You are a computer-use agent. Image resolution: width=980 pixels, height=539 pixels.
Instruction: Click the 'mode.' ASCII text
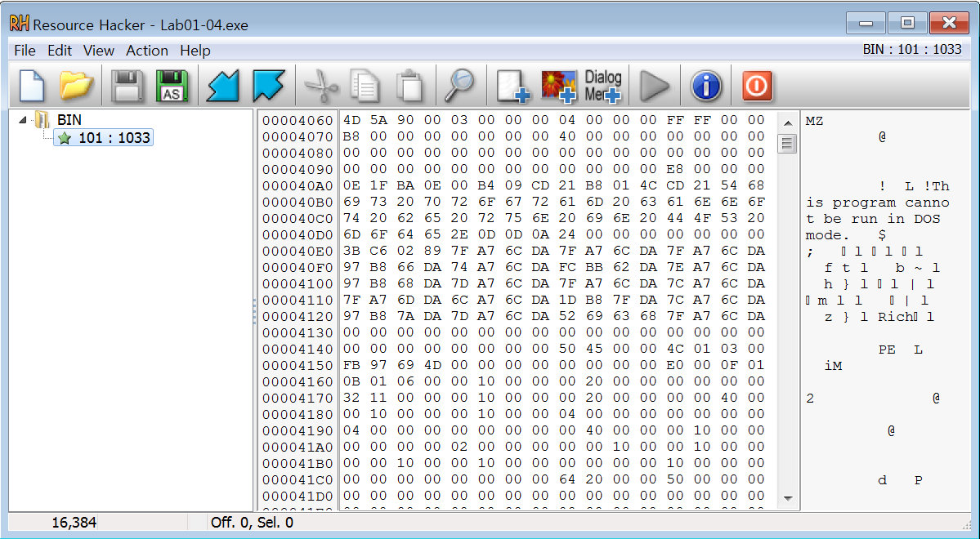827,235
